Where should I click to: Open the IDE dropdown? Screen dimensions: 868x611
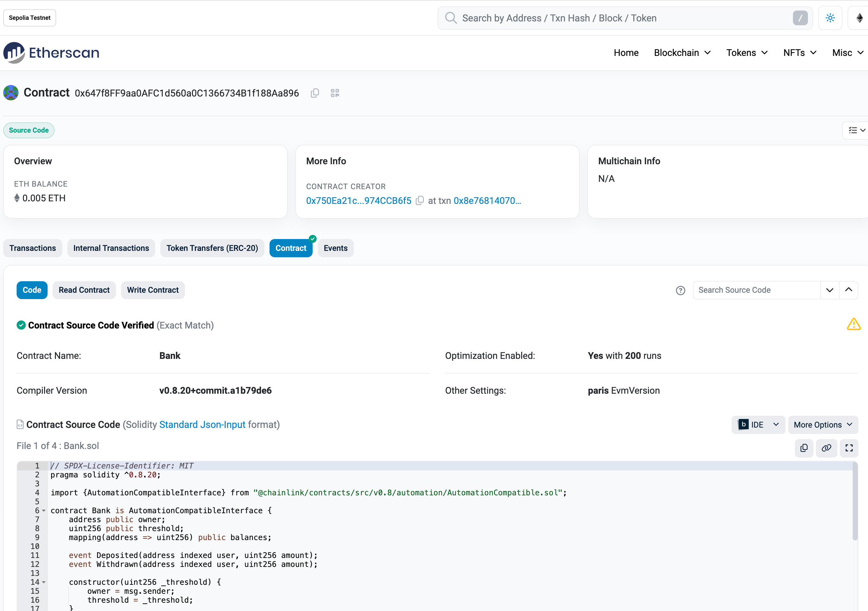(x=758, y=424)
